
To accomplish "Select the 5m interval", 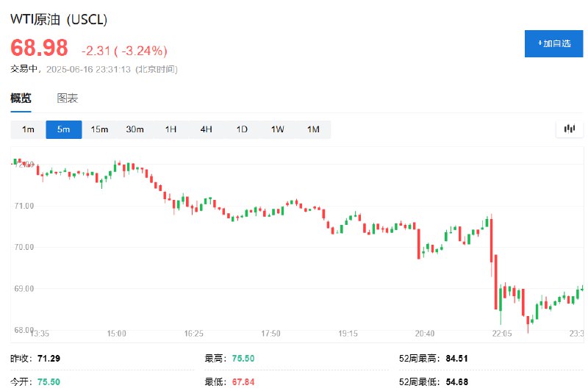I will [64, 129].
